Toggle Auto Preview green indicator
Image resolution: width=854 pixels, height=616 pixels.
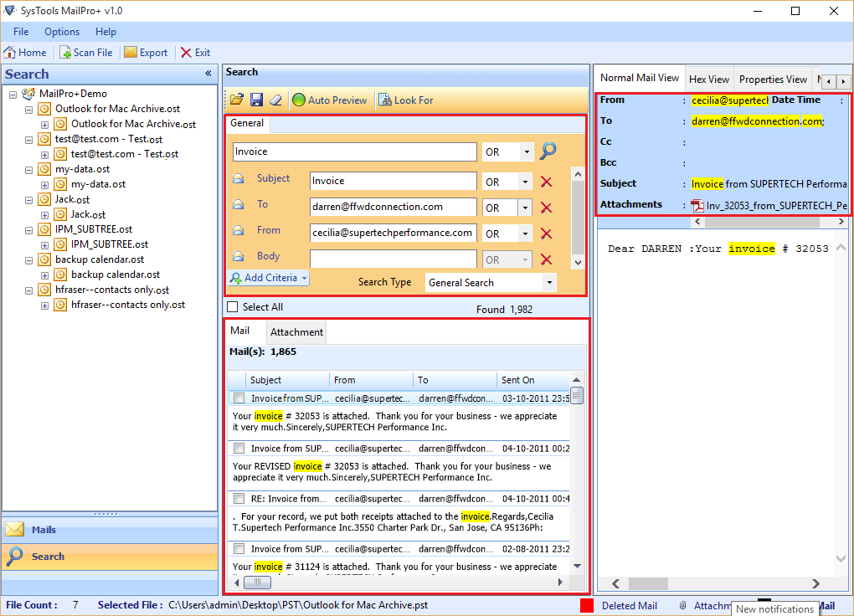pos(298,100)
